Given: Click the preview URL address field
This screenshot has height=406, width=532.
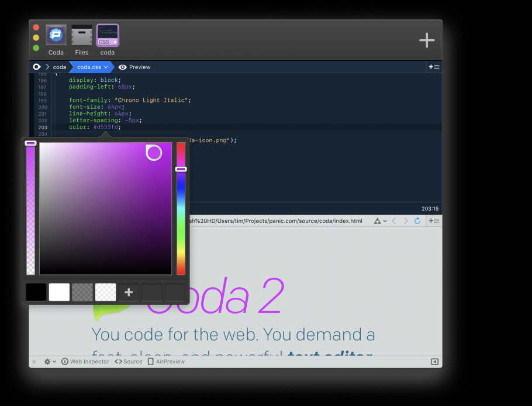Looking at the screenshot, I should click(x=276, y=221).
